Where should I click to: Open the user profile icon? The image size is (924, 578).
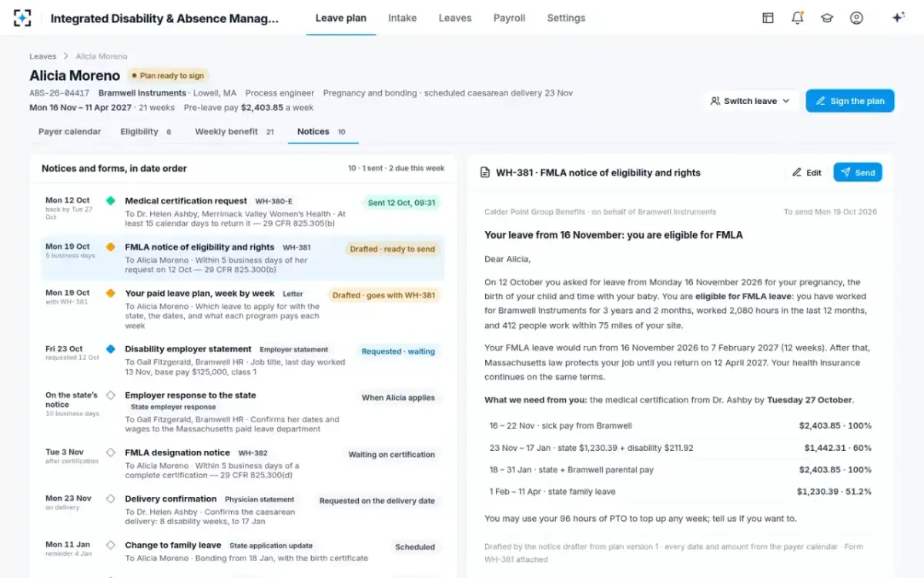coord(856,18)
